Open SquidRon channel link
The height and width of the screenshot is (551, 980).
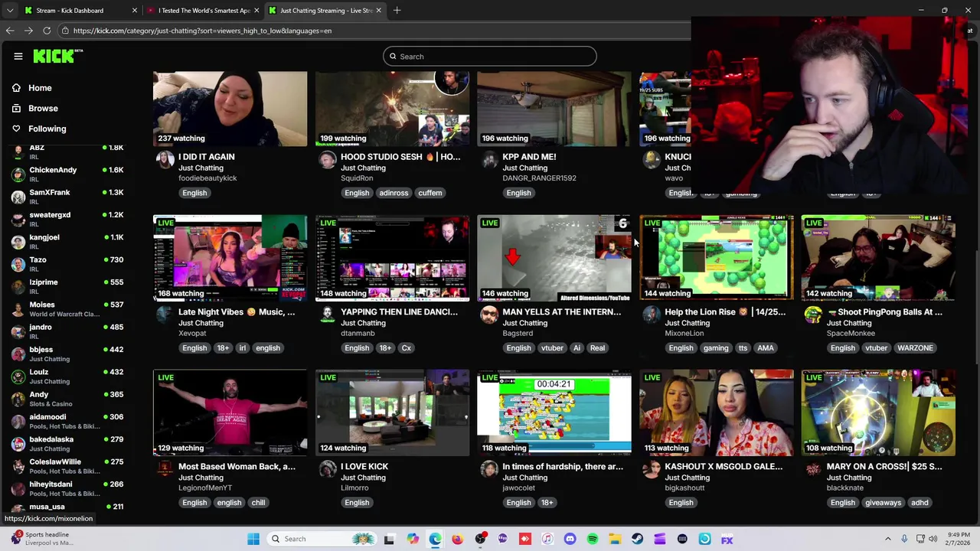357,178
